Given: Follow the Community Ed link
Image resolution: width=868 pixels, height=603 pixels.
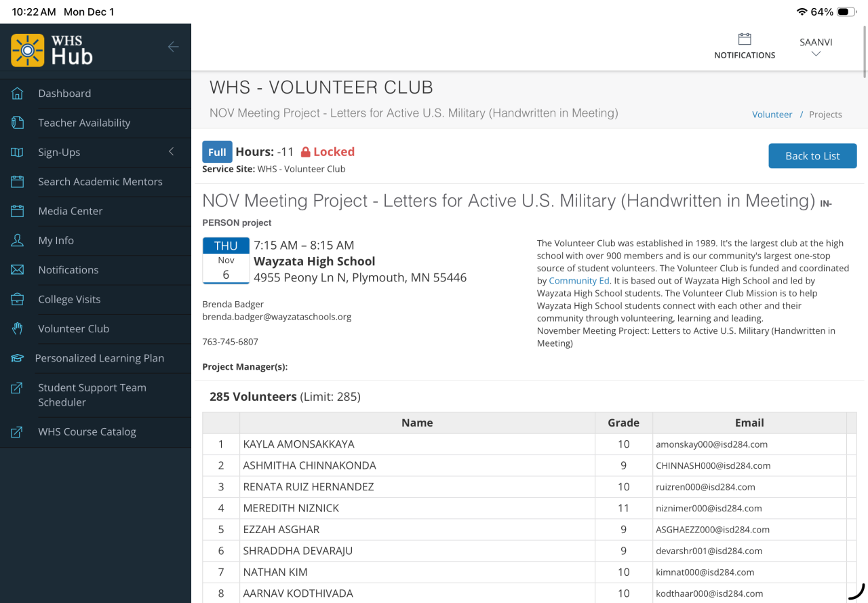Looking at the screenshot, I should 579,281.
